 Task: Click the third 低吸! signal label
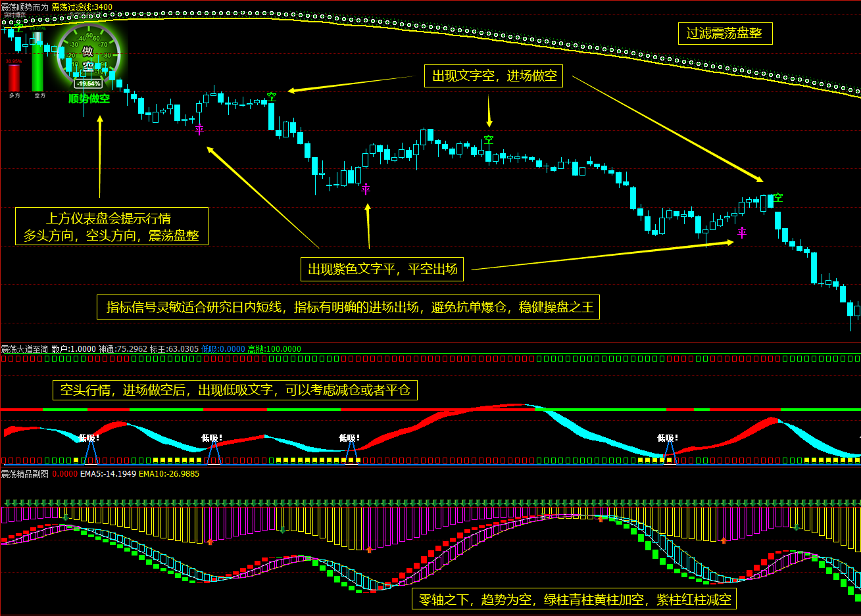(349, 437)
